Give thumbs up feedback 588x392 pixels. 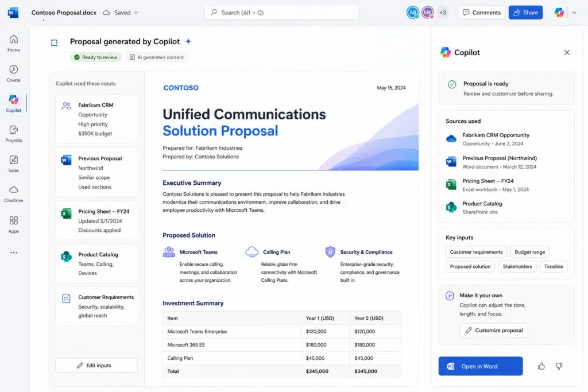pyautogui.click(x=541, y=366)
